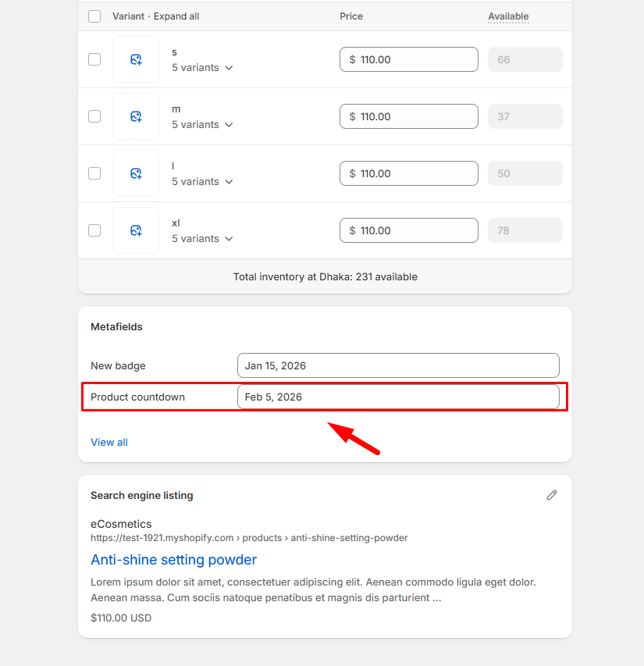Edit the price field for the s variant
This screenshot has width=644, height=666.
409,59
